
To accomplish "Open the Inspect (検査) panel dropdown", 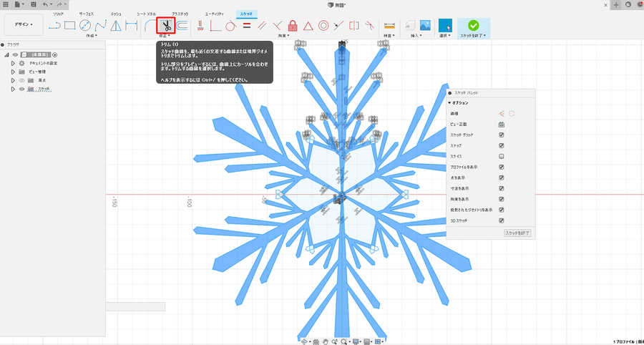I will (x=389, y=36).
